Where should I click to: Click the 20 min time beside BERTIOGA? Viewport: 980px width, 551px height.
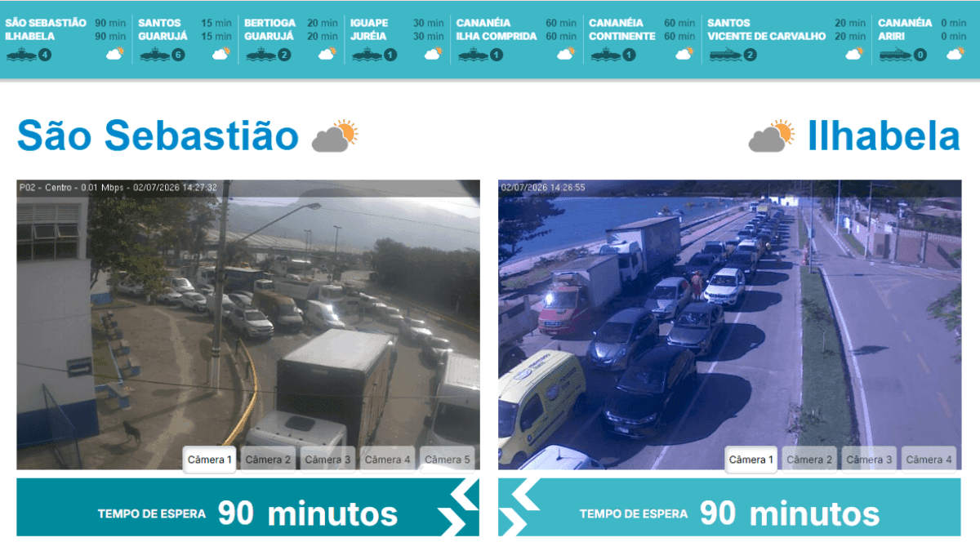click(323, 23)
